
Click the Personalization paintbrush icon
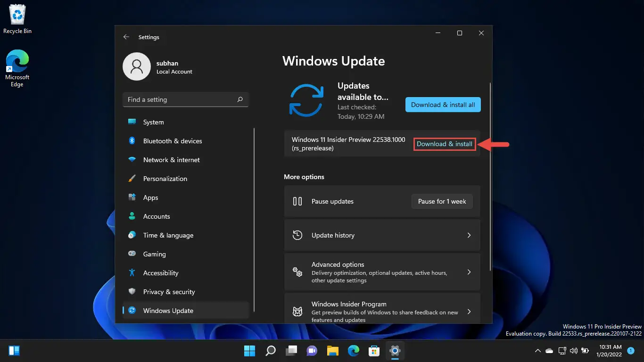(x=132, y=179)
